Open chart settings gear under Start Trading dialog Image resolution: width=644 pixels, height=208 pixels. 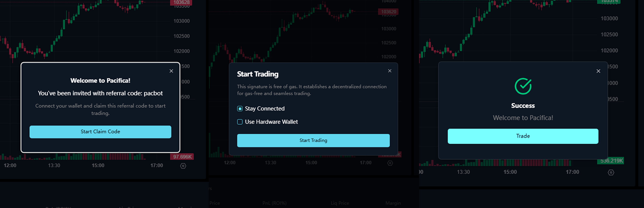[x=390, y=163]
